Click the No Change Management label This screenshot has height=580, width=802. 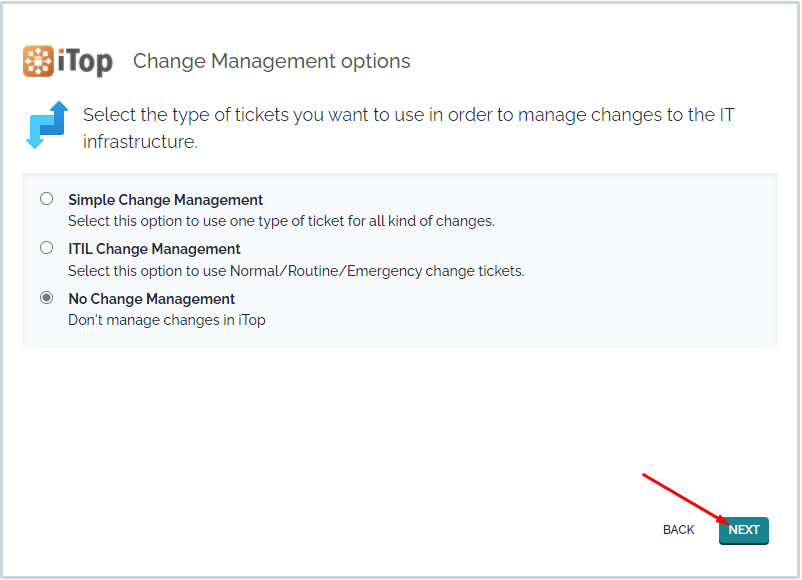[151, 299]
